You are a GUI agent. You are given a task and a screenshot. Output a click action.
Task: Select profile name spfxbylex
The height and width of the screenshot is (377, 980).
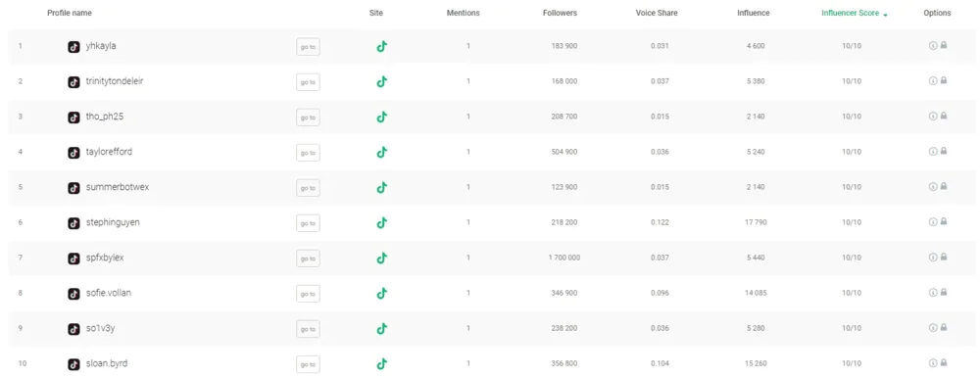[105, 258]
